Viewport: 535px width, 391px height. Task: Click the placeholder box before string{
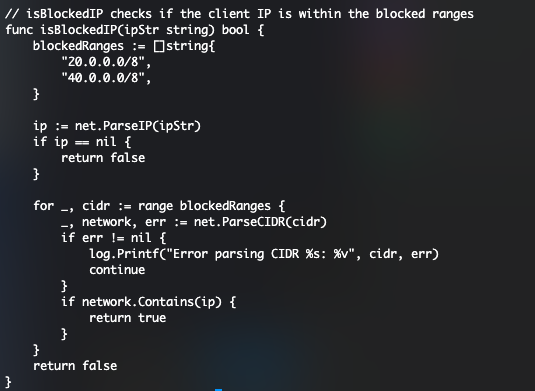pos(159,46)
